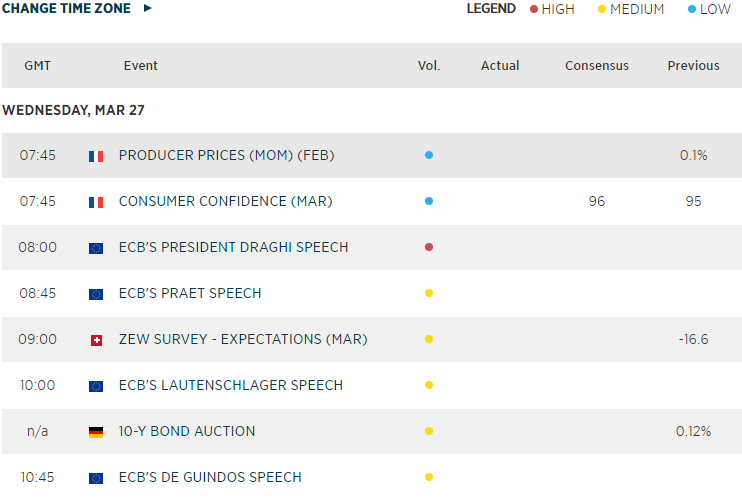Open ECB's President Draghi Speech event
The image size is (742, 501).
233,247
